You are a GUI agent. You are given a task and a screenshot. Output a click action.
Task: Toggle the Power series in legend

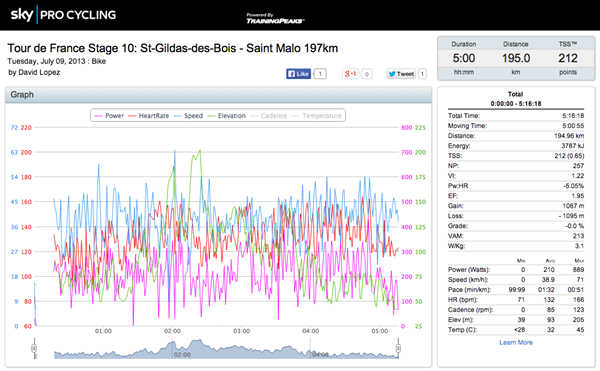click(x=109, y=116)
